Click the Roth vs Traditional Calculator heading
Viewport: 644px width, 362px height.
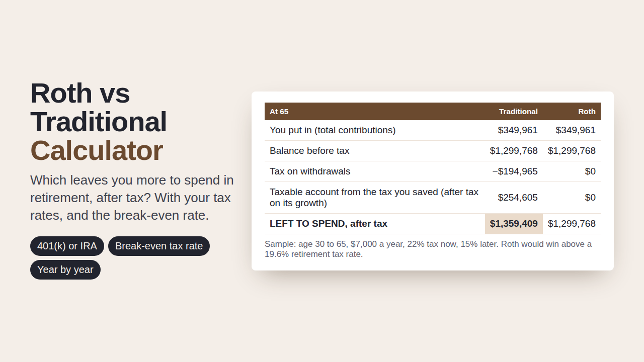coord(99,122)
